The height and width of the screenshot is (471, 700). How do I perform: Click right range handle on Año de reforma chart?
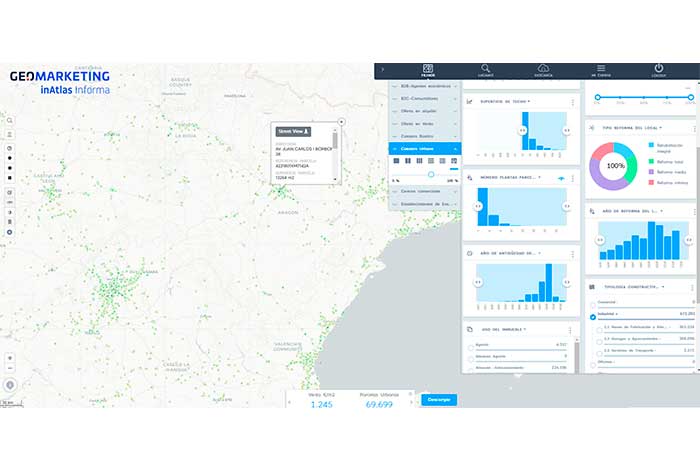(689, 240)
